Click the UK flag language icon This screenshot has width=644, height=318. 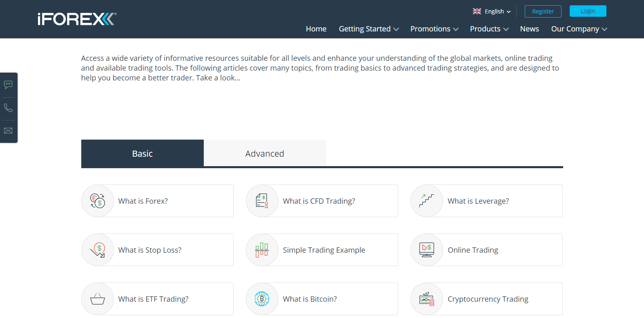coord(477,11)
